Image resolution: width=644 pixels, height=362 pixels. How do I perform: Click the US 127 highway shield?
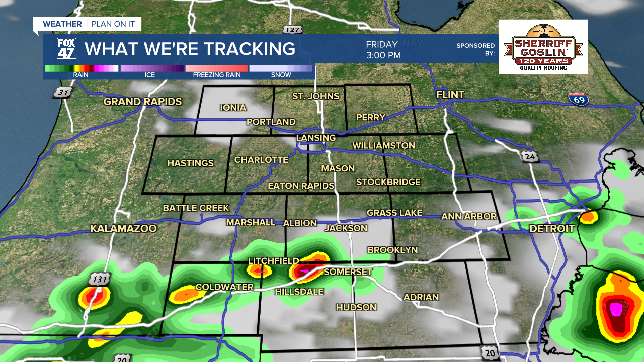pos(292,29)
